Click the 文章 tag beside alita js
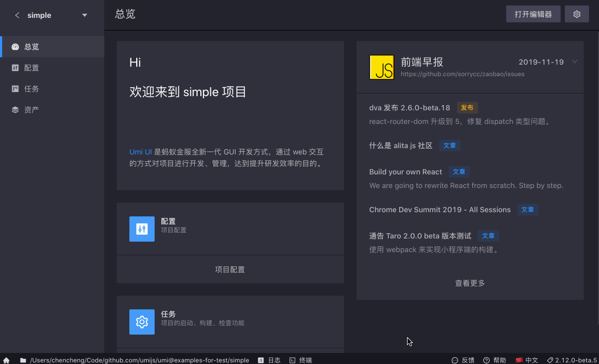Viewport: 599px width, 364px height. (x=450, y=145)
